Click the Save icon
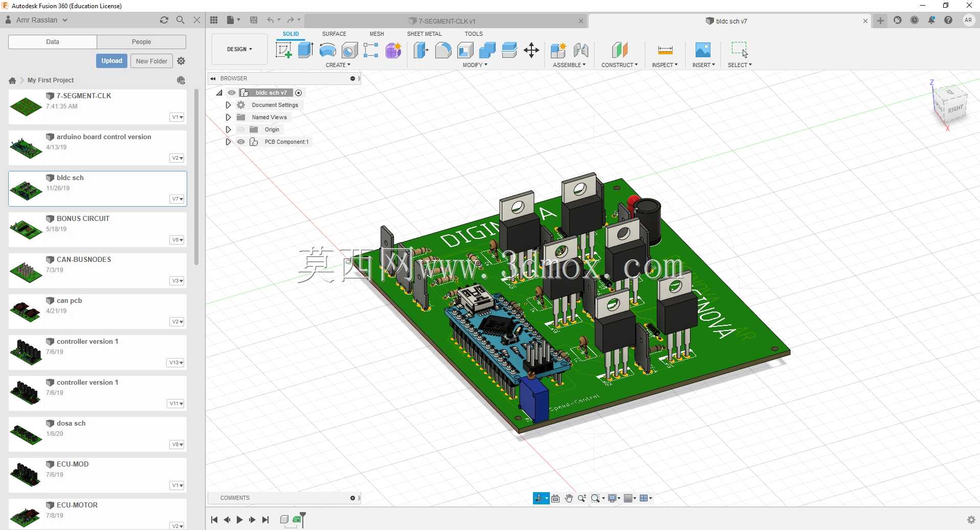 tap(254, 20)
